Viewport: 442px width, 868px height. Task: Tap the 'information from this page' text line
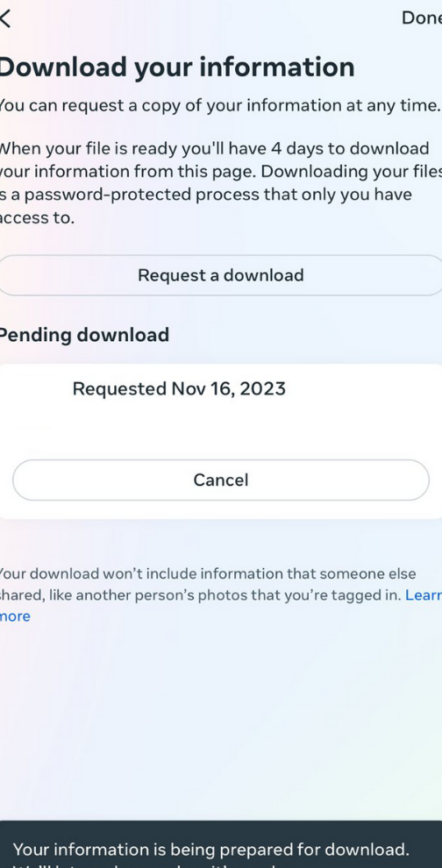coord(221,172)
